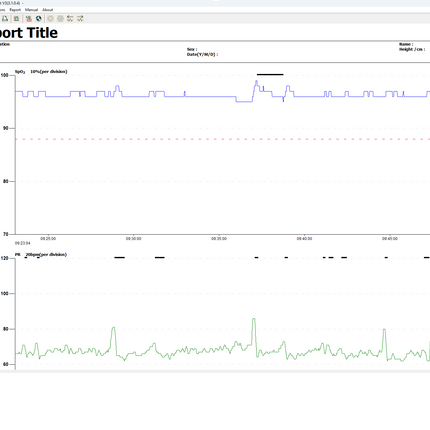Click the Report Title heading
This screenshot has height=430, width=430.
(29, 33)
